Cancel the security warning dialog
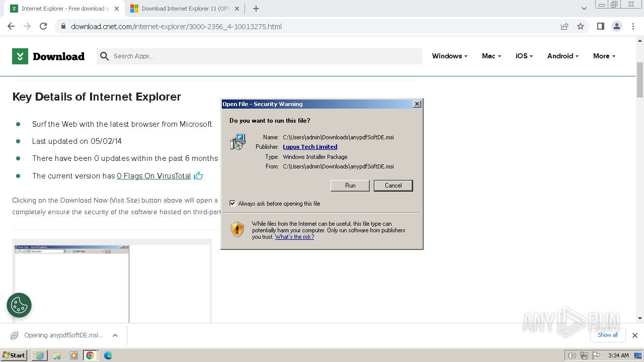644x362 pixels. coord(393,186)
